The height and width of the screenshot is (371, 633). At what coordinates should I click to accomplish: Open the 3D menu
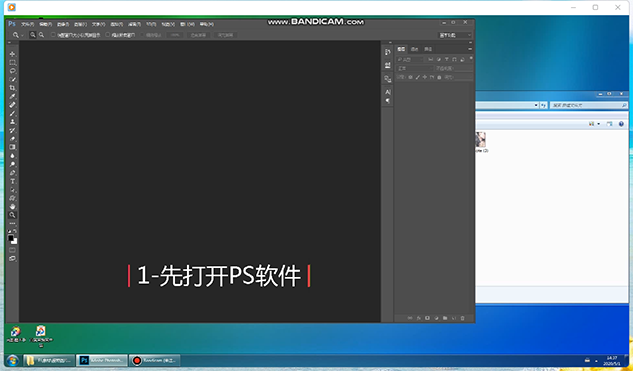coord(151,24)
